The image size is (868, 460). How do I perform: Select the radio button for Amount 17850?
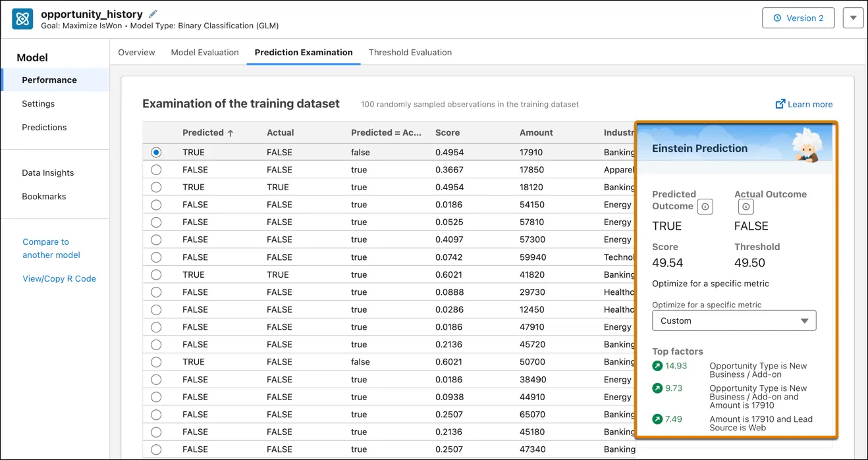[156, 170]
